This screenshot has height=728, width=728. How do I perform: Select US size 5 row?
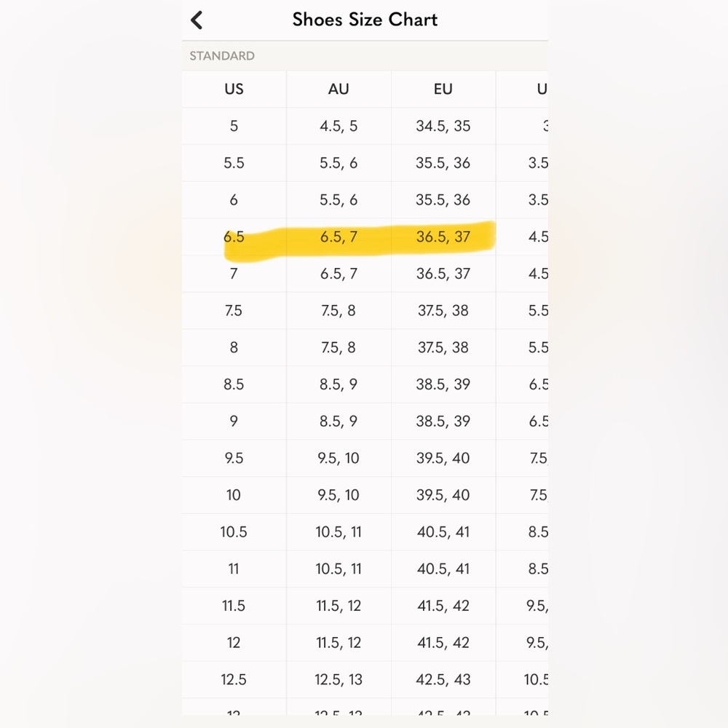(x=365, y=126)
